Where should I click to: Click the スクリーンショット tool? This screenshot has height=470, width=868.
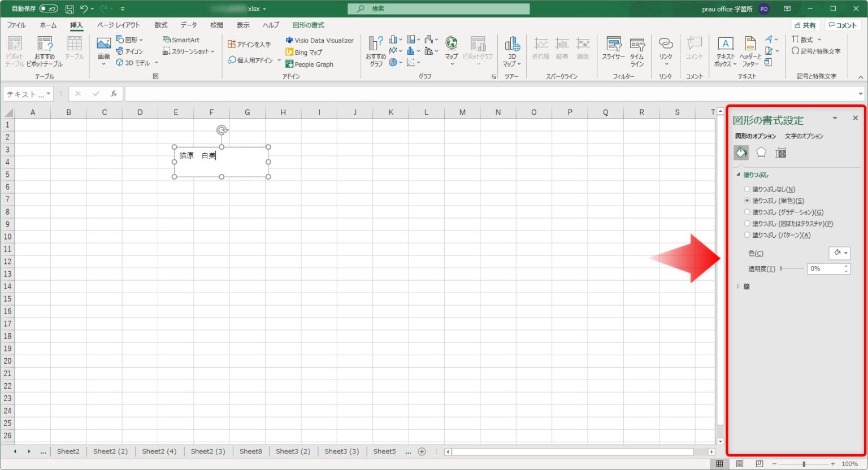[x=189, y=51]
